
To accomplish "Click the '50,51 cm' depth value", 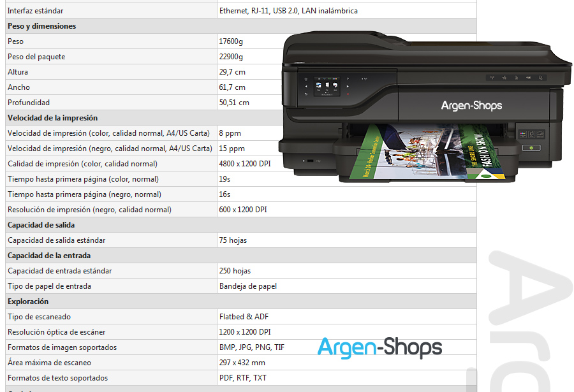I will click(x=234, y=103).
